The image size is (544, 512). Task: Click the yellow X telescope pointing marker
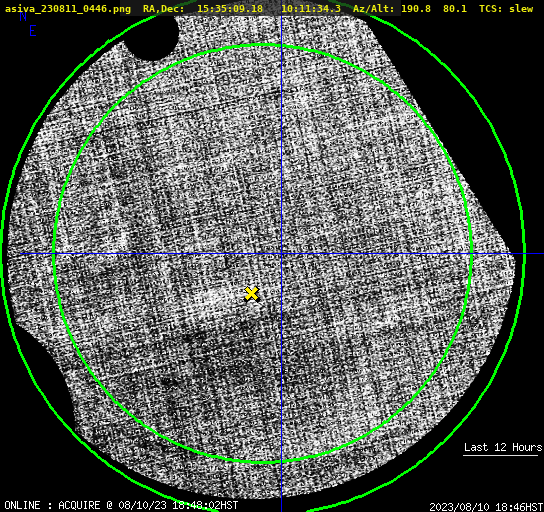pyautogui.click(x=252, y=293)
